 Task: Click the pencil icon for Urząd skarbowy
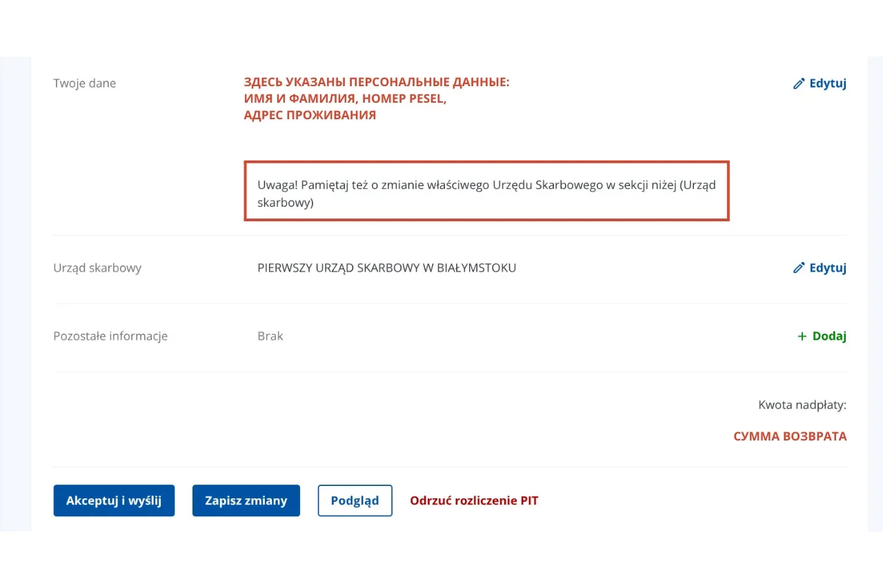click(799, 267)
